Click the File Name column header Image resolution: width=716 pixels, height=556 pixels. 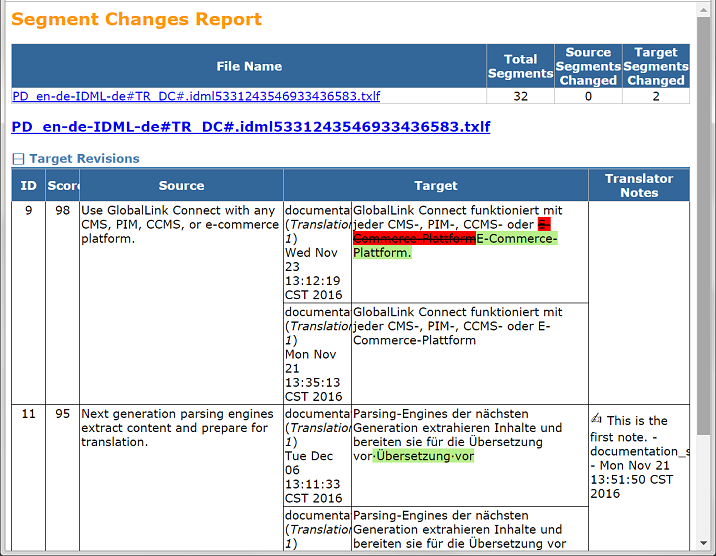click(x=249, y=66)
